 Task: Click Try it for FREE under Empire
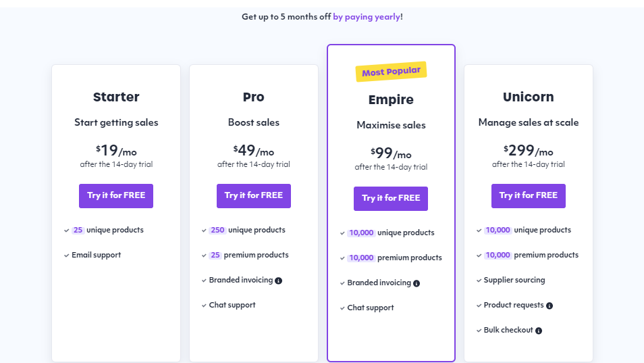[391, 199]
